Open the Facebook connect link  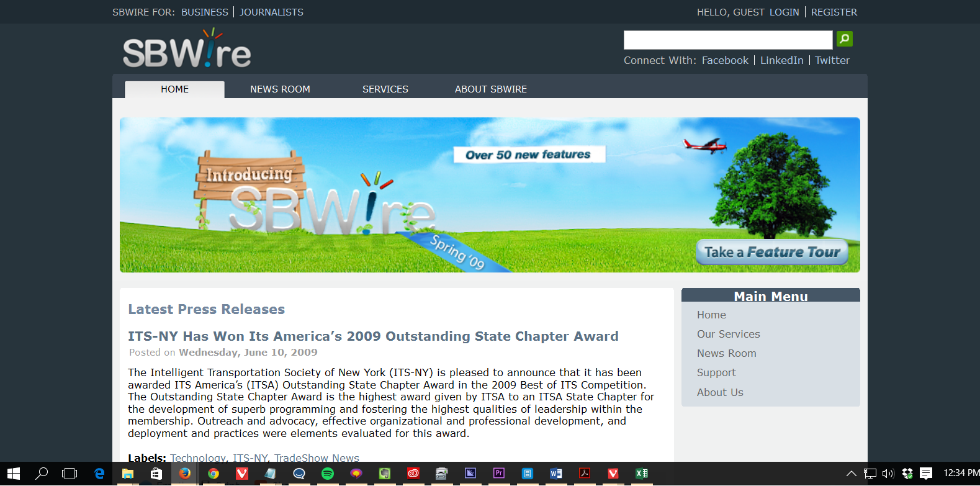click(725, 60)
